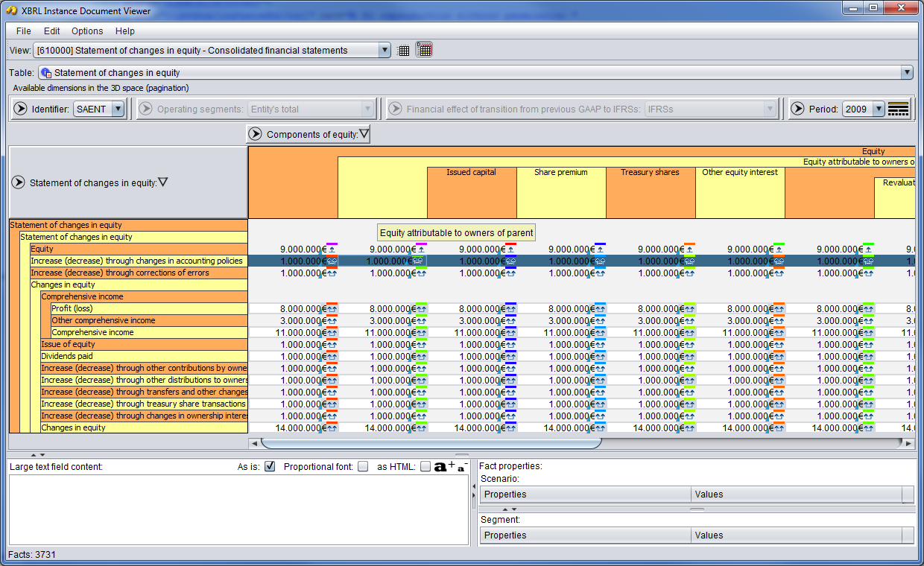Click fact icon in Issue of equity row, Share premium column
The height and width of the screenshot is (566, 924).
601,344
